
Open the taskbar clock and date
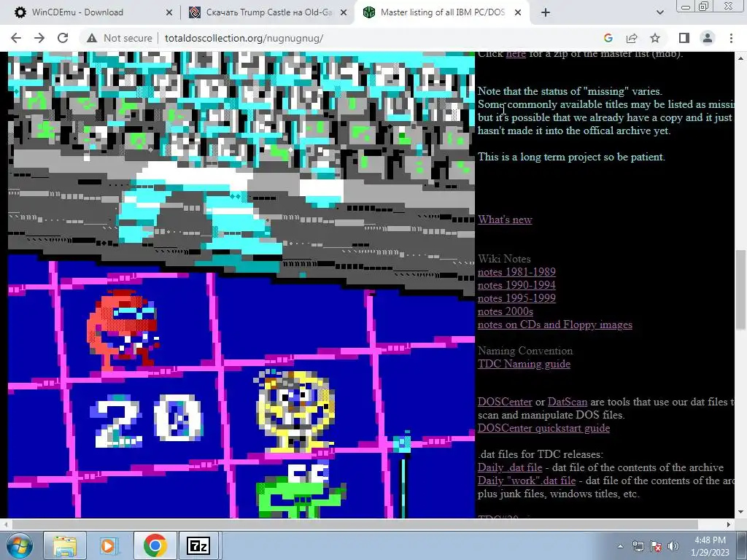710,546
